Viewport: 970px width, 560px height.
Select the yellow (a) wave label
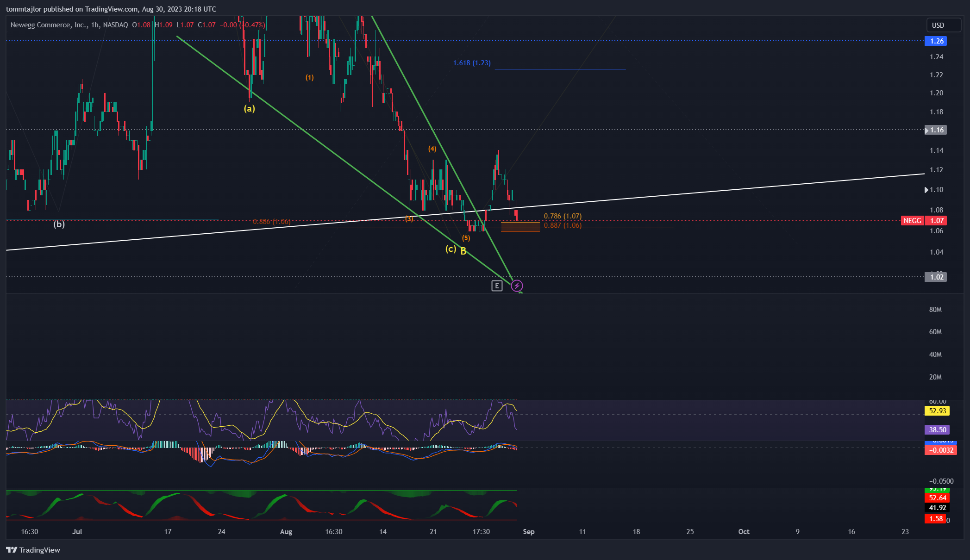pos(250,109)
